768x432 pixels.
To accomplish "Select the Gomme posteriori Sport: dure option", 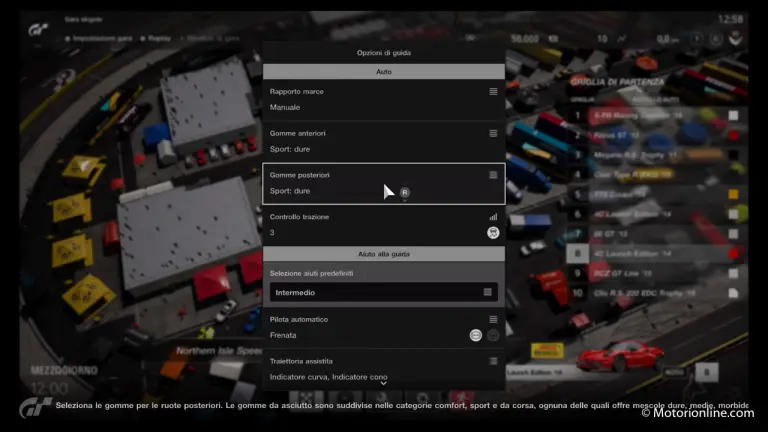I will point(384,184).
